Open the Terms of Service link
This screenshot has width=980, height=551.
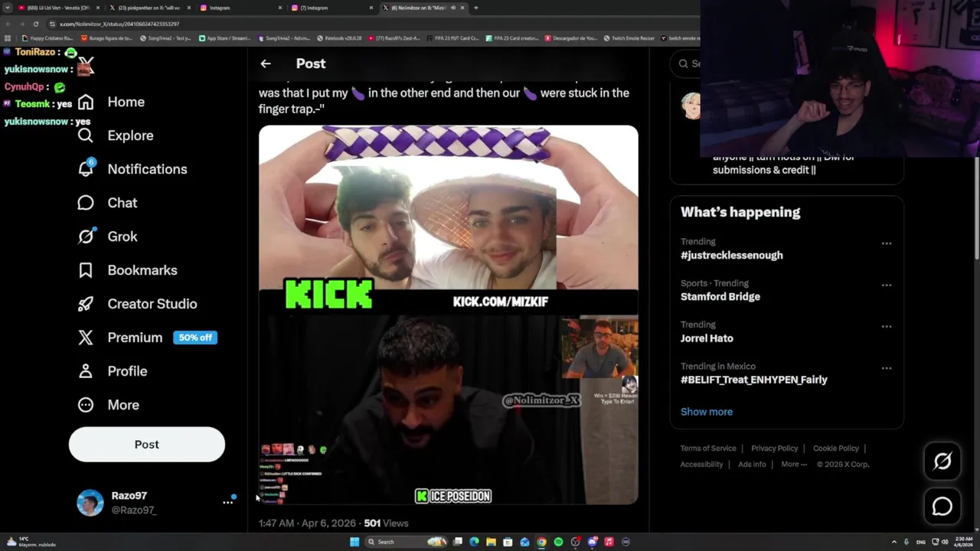tap(708, 448)
